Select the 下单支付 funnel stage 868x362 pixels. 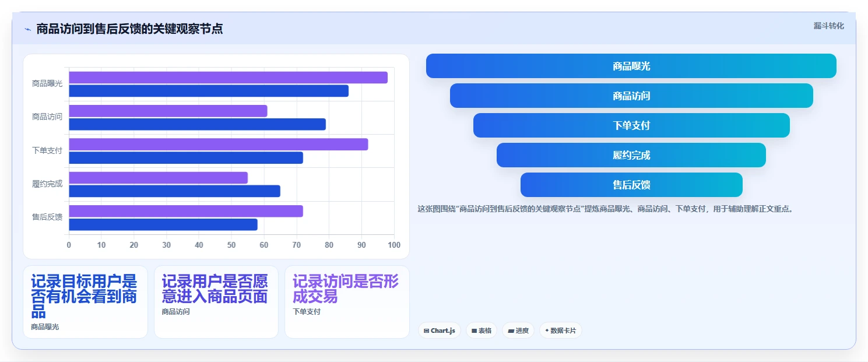631,125
